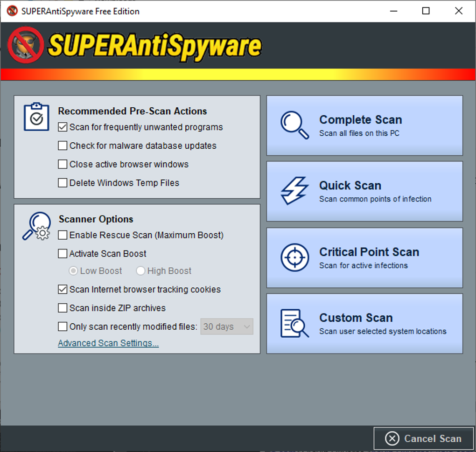
Task: Choose the Low Boost radio option
Action: click(x=73, y=271)
